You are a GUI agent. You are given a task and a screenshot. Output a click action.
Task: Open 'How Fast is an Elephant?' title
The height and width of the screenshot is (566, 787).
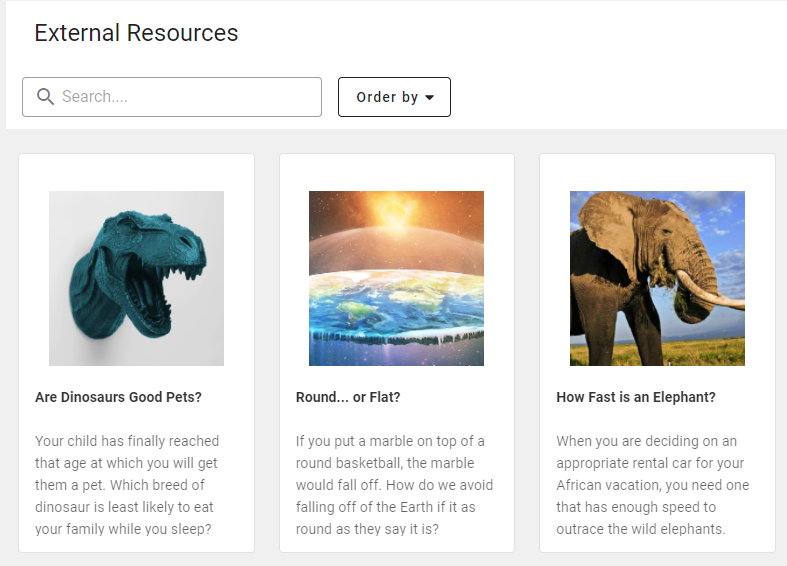coord(636,397)
